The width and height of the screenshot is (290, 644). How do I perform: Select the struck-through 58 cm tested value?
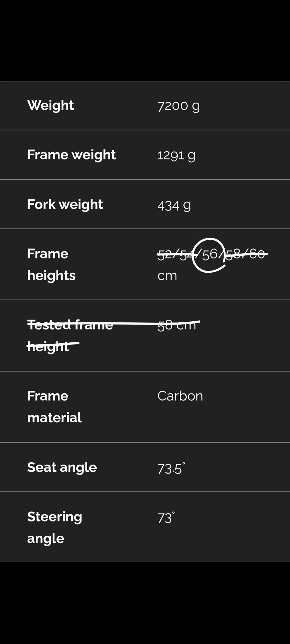point(177,325)
